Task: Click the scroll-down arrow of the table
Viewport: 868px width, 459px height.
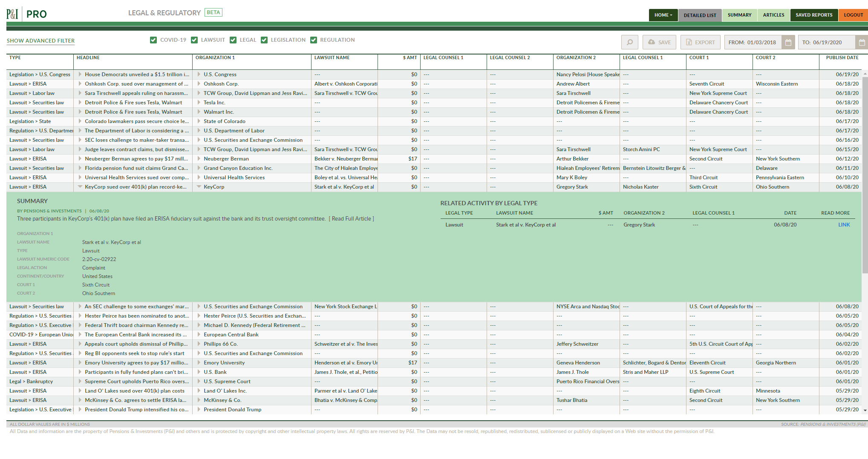Action: 865,410
